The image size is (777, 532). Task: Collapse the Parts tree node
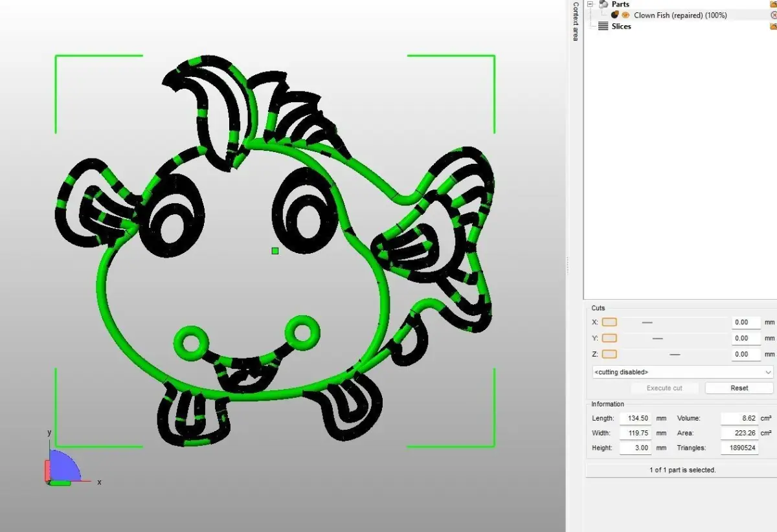591,4
